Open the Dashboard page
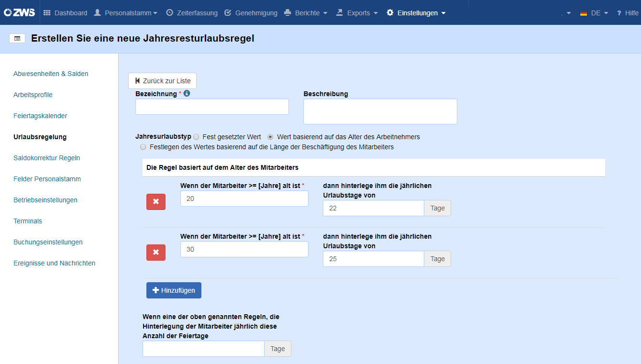The height and width of the screenshot is (364, 641). 65,13
